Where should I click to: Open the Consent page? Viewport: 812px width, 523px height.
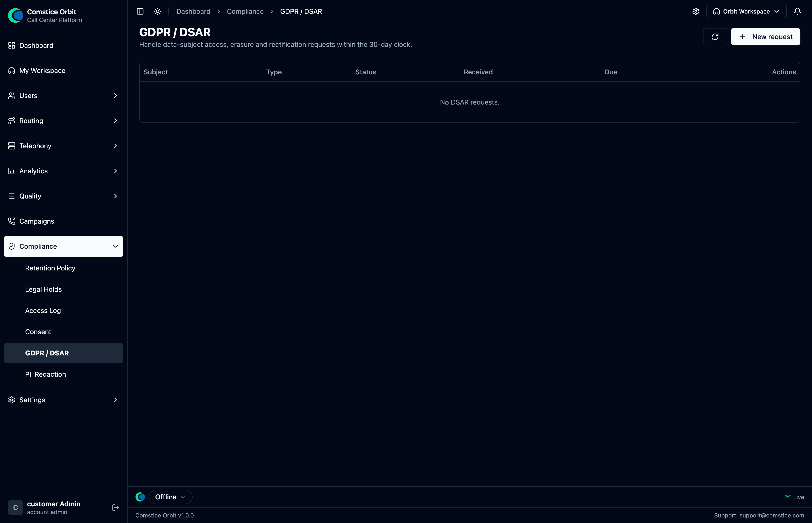click(x=63, y=332)
